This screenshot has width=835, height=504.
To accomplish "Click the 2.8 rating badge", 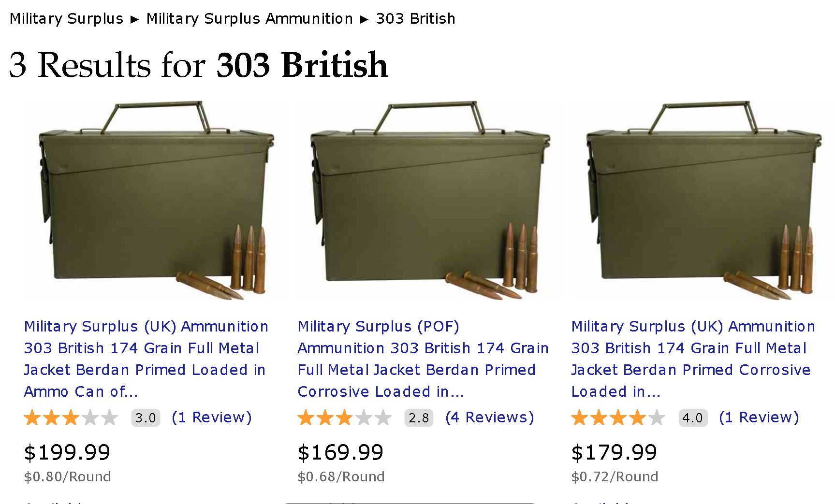I will coord(419,418).
